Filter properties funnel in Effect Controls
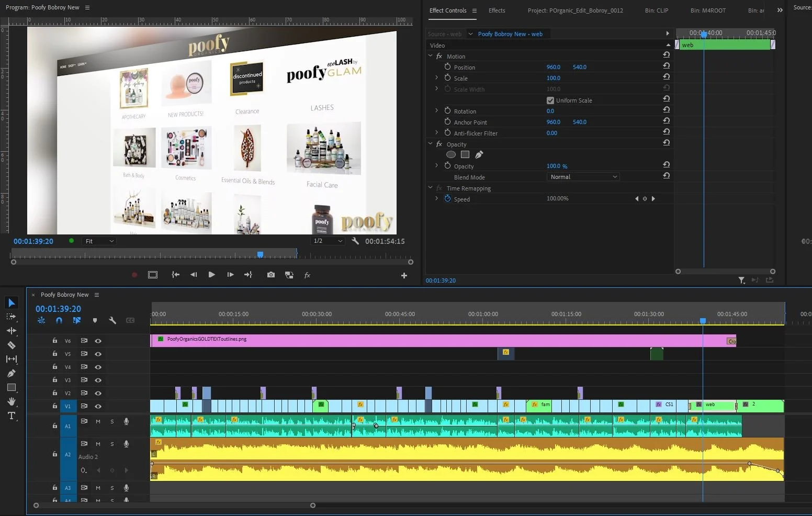 click(x=741, y=281)
